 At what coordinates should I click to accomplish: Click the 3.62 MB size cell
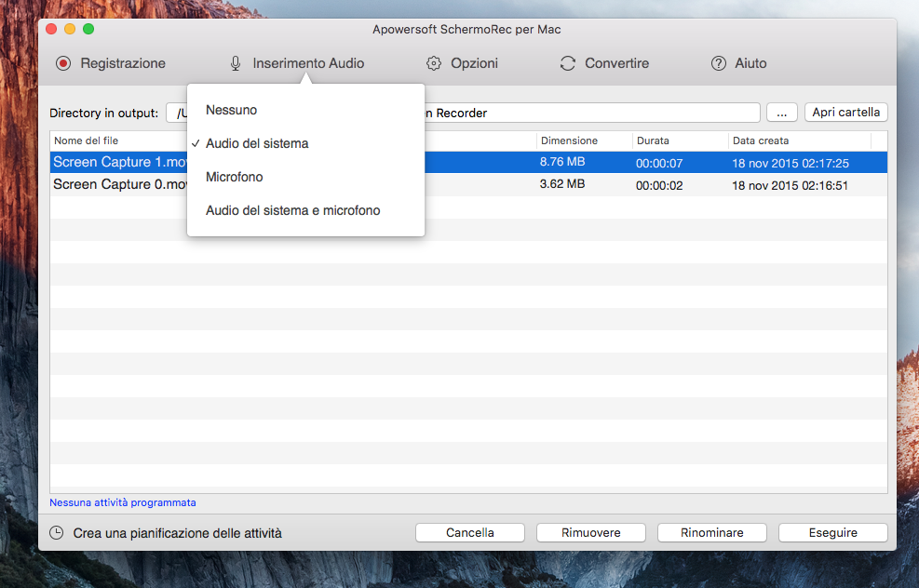point(562,184)
